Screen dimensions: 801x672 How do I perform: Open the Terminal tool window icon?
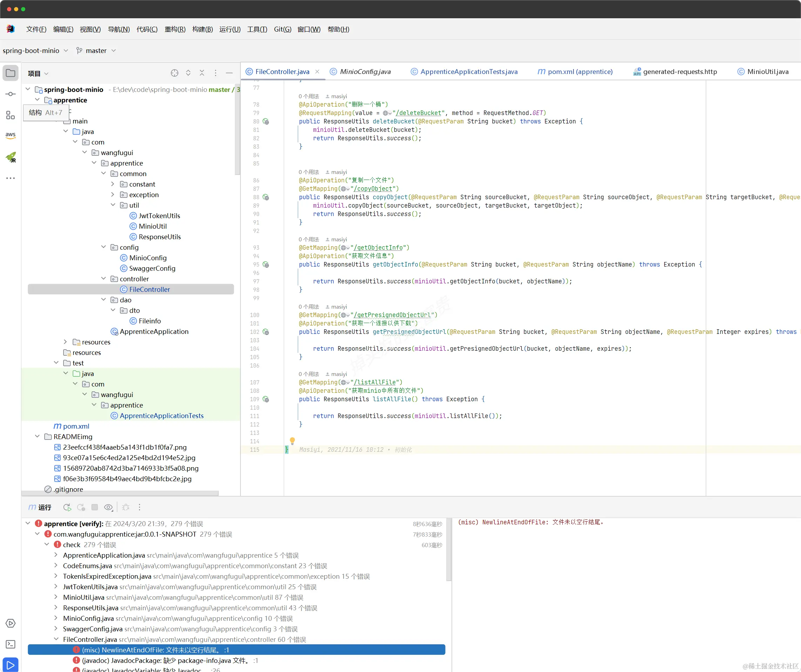click(x=10, y=644)
